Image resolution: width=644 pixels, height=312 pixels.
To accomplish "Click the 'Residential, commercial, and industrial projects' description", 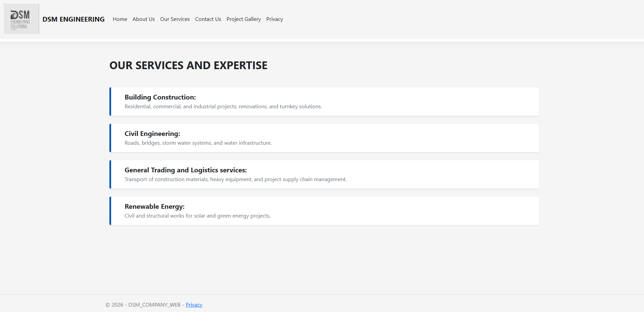I will tap(223, 107).
